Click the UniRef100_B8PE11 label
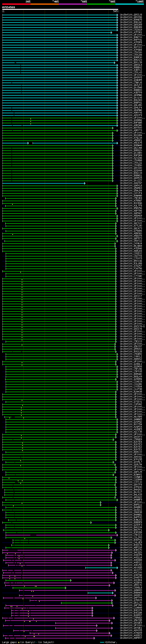This screenshot has height=644, width=146. click(x=131, y=505)
